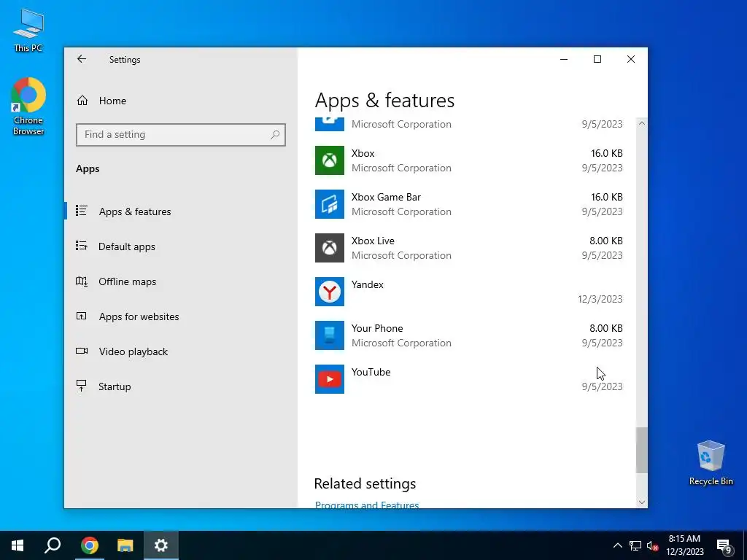Screen dimensions: 747x560
Task: Select the Chrone Browser desktop shortcut
Action: 28,106
